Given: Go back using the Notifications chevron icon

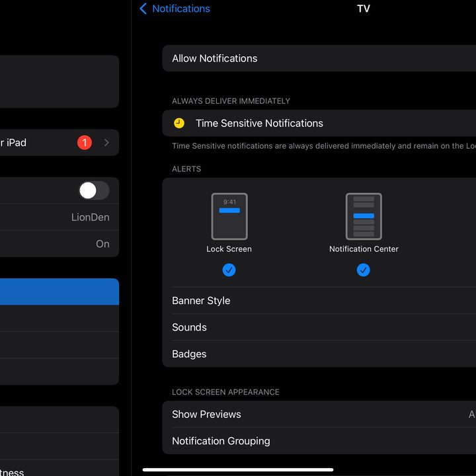Looking at the screenshot, I should click(143, 9).
